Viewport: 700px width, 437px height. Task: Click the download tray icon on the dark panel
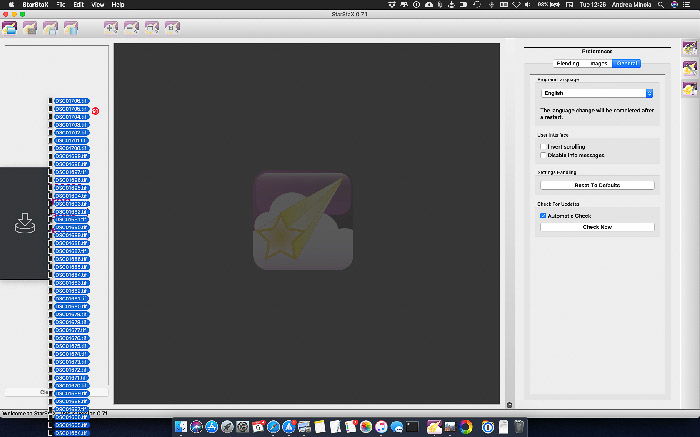coord(25,223)
